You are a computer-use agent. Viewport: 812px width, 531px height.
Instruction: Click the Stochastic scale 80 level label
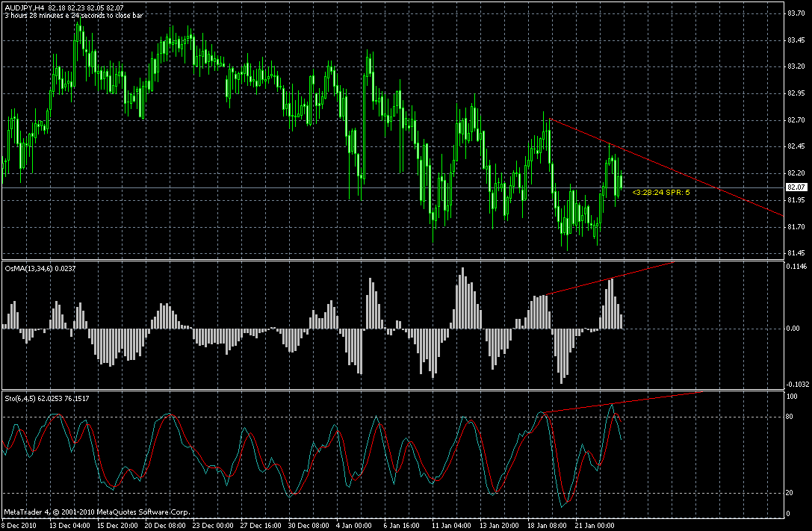click(x=790, y=417)
